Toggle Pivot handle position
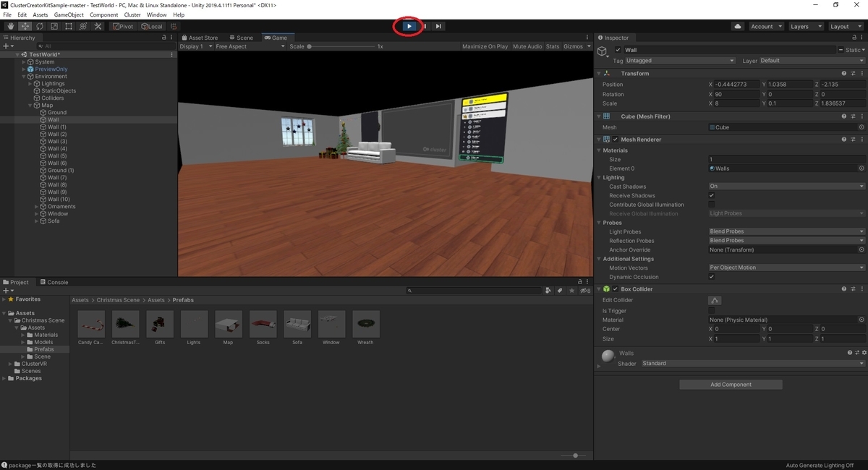The width and height of the screenshot is (868, 470). (124, 26)
